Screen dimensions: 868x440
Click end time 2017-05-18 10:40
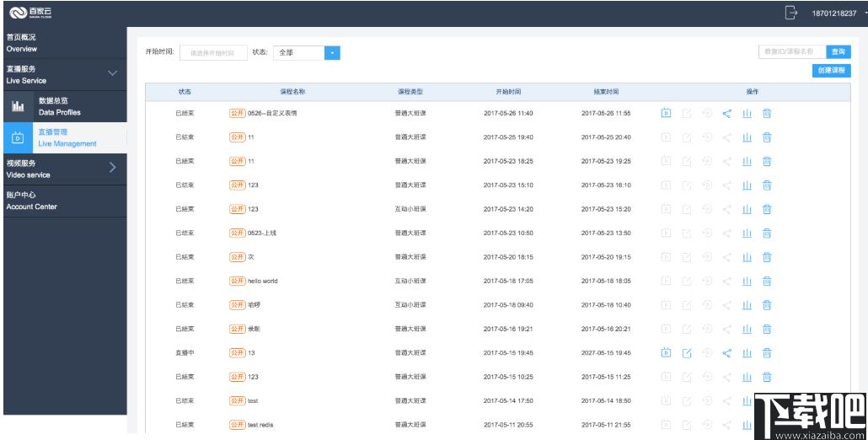[606, 305]
